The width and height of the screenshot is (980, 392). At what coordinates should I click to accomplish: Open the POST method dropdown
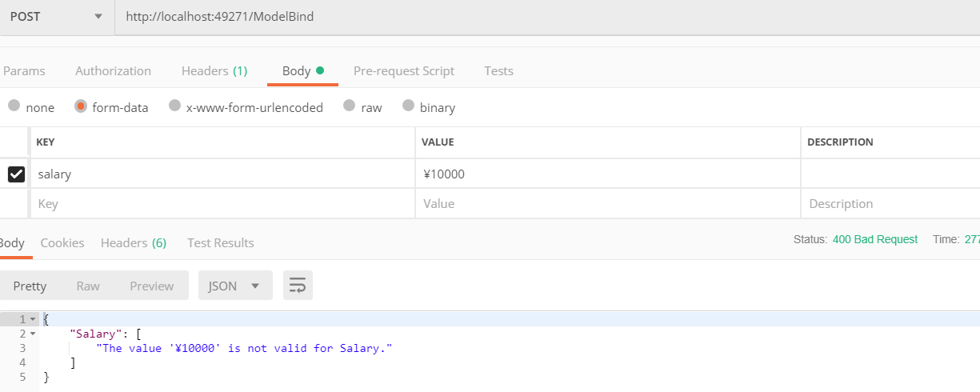(x=56, y=17)
